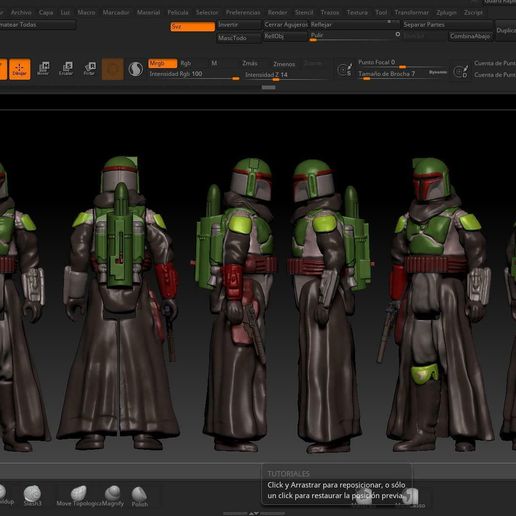Pick the Move Topological brush
516x516 pixels.
(79, 496)
